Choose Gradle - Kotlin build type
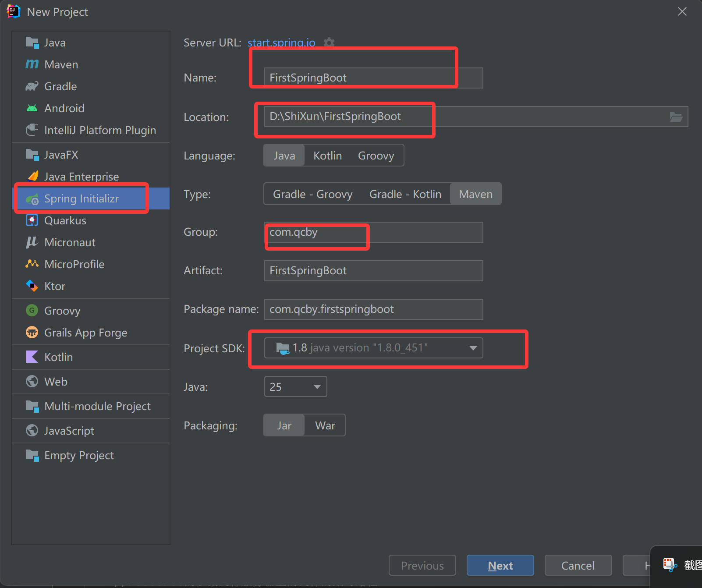The image size is (702, 588). click(x=405, y=194)
